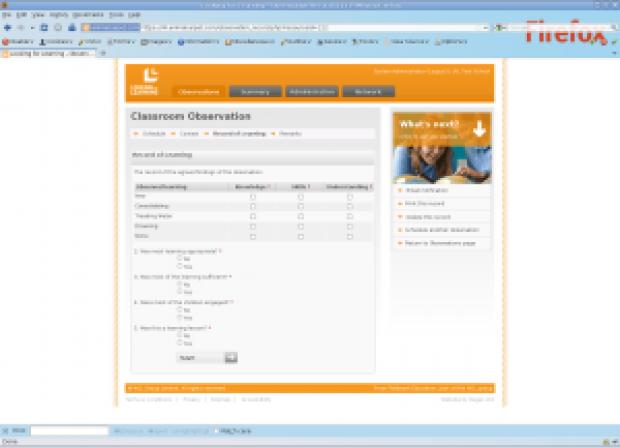
Task: Open the Outline menu in Web Developer toolbar
Action: point(296,42)
